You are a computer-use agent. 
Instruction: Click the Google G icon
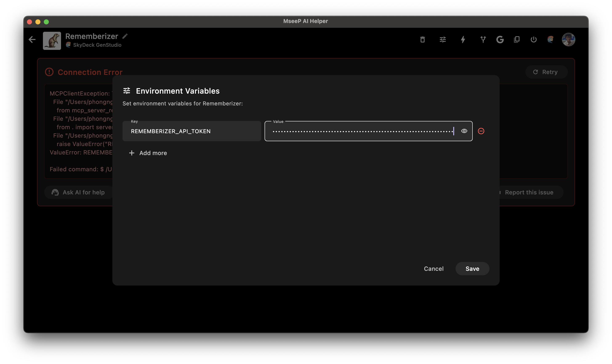click(x=500, y=40)
